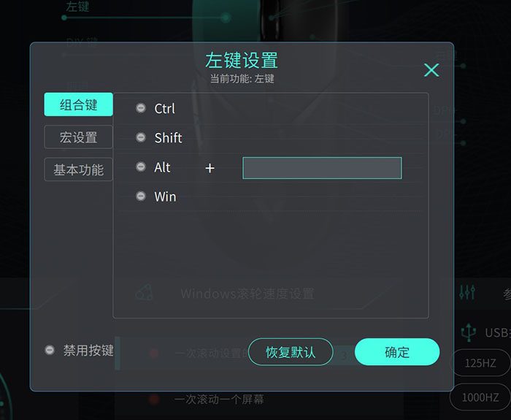Viewport: 511px width, 420px height.
Task: Switch to the 组合键 tab
Action: [79, 104]
